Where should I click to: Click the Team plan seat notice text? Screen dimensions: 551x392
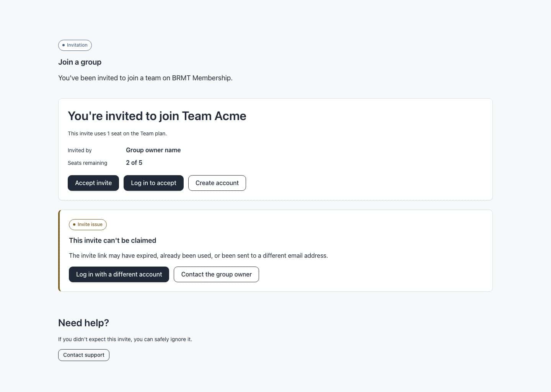(117, 133)
